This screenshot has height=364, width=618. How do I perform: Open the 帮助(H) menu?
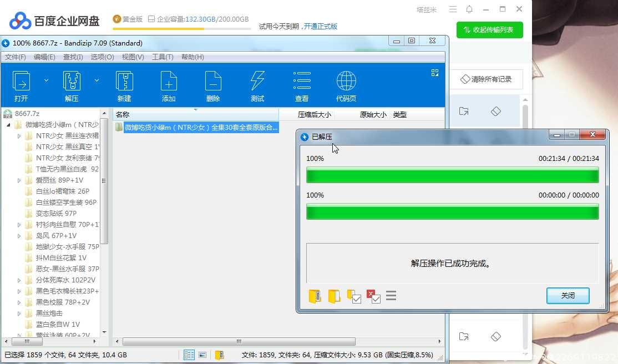(x=193, y=57)
